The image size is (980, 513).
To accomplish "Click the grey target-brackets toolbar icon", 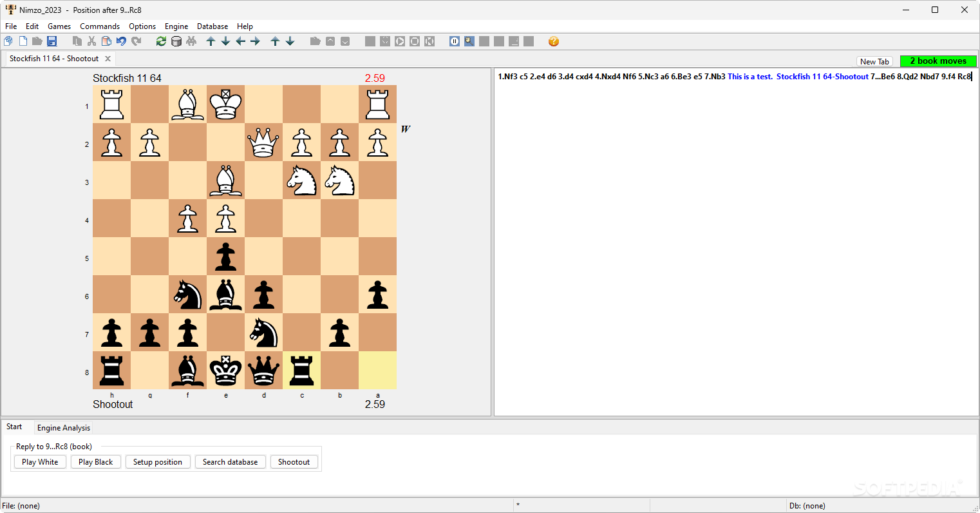I will tap(385, 41).
